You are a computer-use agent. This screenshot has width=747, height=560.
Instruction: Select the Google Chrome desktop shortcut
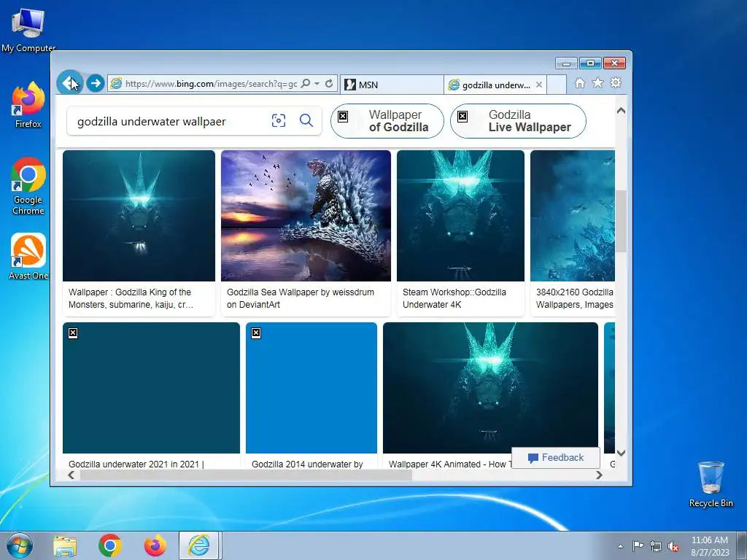click(x=28, y=186)
